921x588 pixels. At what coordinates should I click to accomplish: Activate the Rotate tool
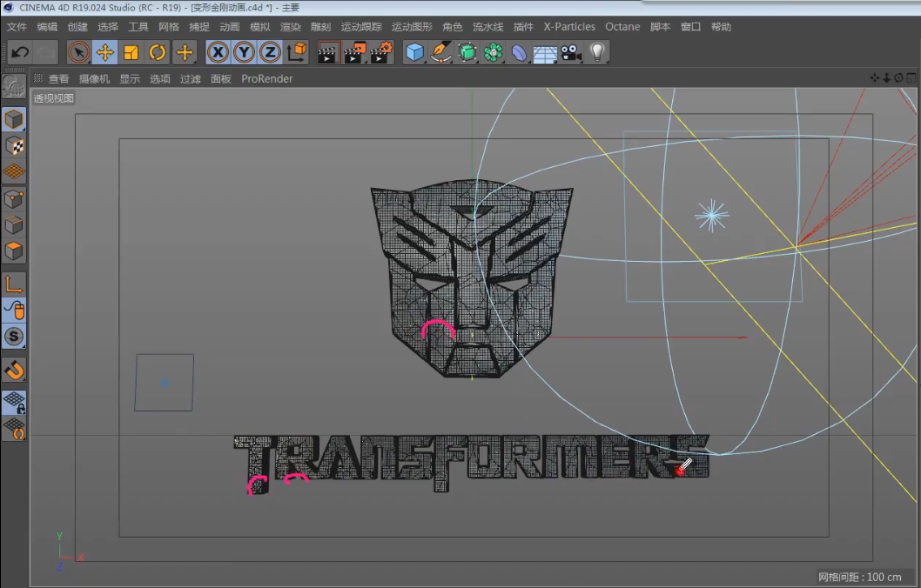click(158, 52)
